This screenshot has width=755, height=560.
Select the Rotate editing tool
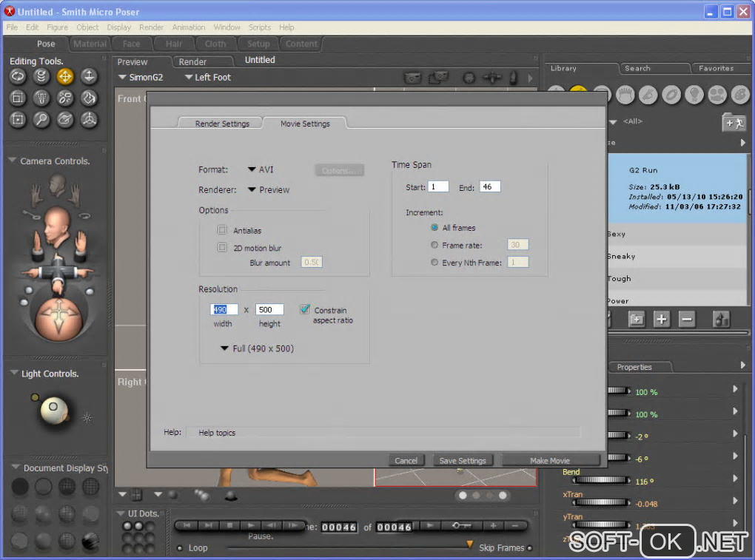tap(18, 76)
